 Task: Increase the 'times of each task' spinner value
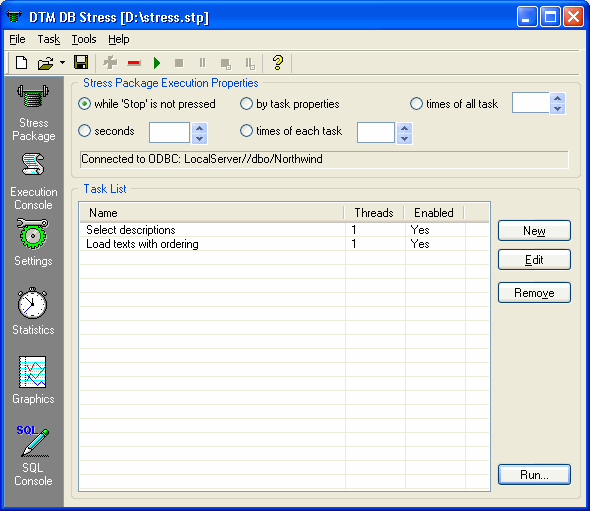404,128
